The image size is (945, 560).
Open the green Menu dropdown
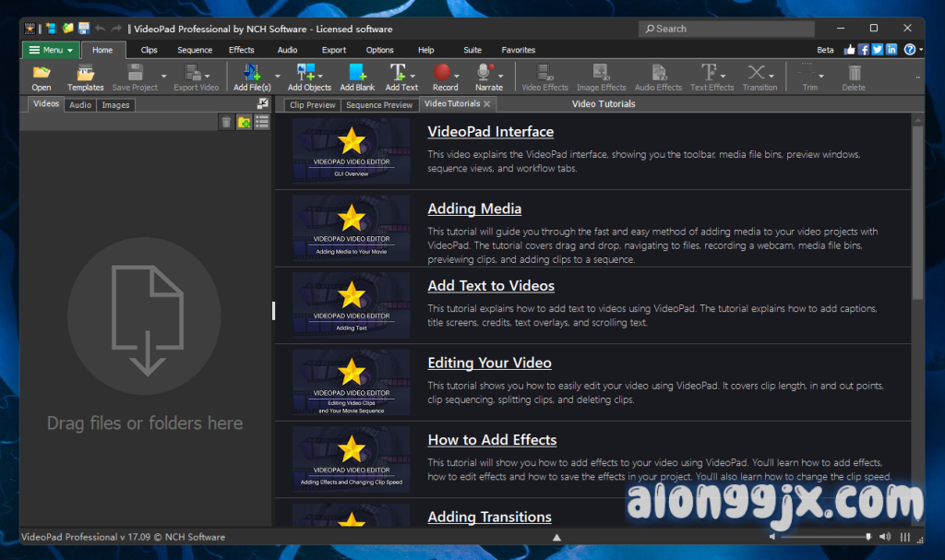pos(51,50)
